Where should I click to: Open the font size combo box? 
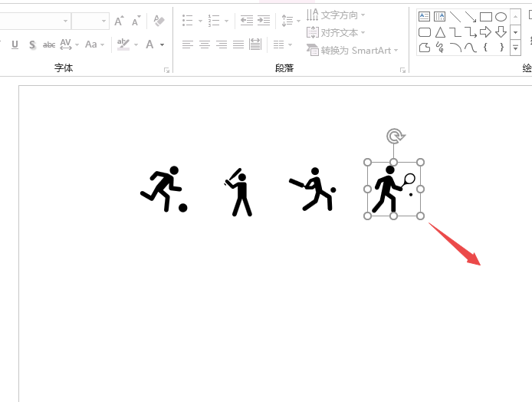(x=90, y=21)
